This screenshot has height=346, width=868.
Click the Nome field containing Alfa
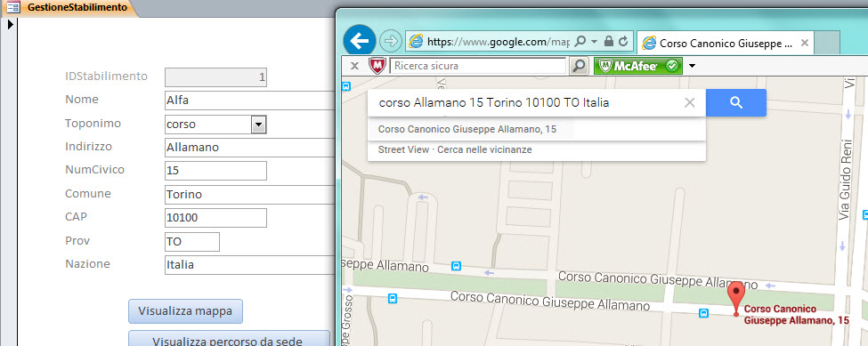coord(249,101)
